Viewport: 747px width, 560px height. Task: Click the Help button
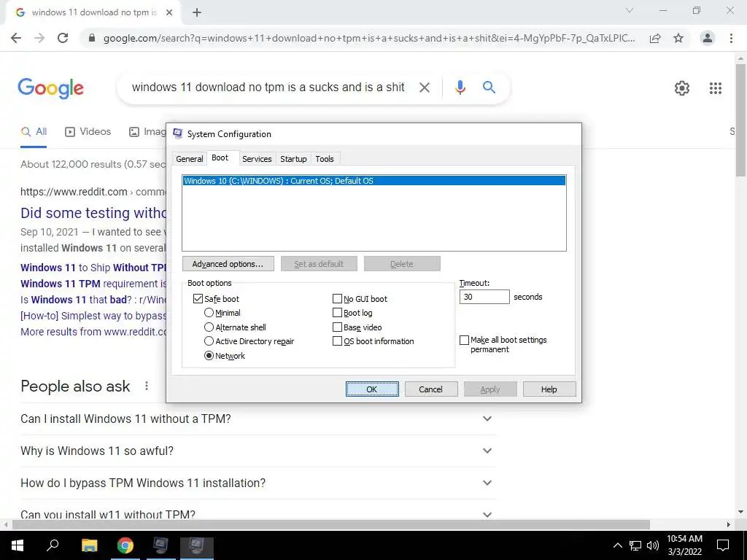(x=549, y=389)
